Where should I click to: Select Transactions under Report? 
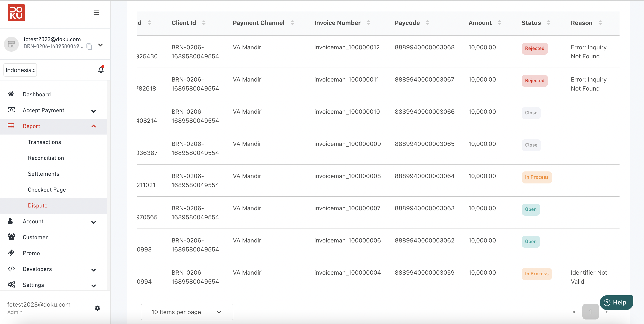coord(44,142)
